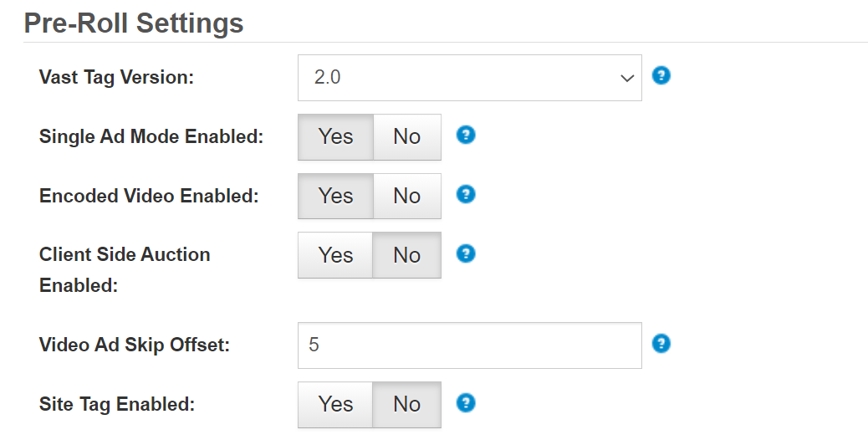Focus the Video Ad Skip Offset field
Screen dimensions: 868x445
469,345
